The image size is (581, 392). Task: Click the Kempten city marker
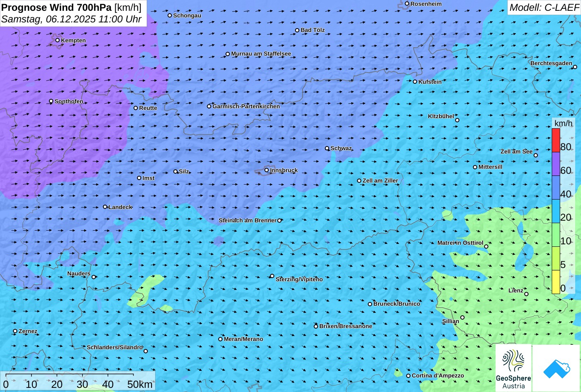tap(58, 40)
